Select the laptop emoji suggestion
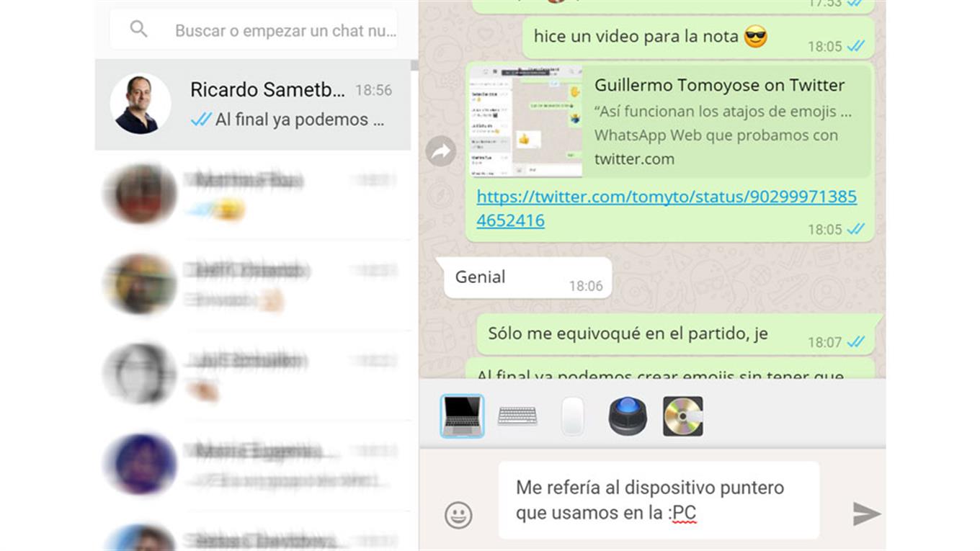 462,416
